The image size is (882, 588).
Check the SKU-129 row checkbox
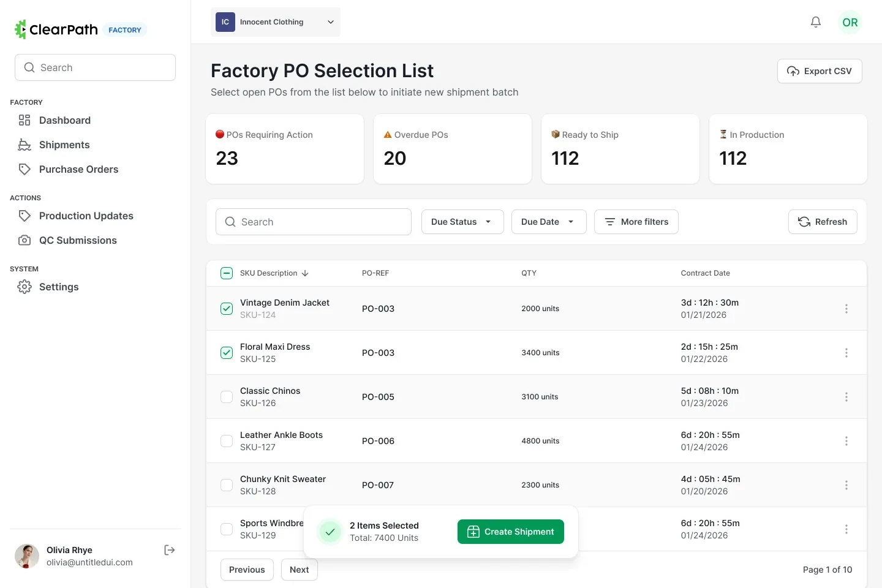227,529
